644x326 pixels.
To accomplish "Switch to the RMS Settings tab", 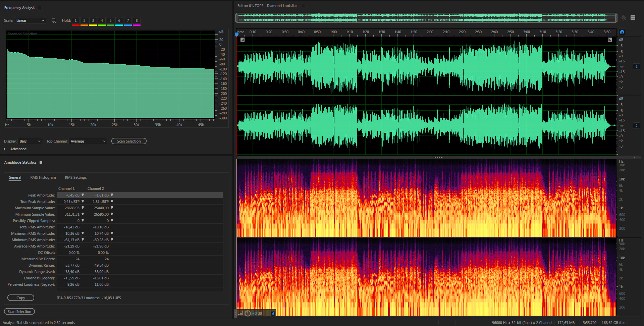I will click(76, 178).
